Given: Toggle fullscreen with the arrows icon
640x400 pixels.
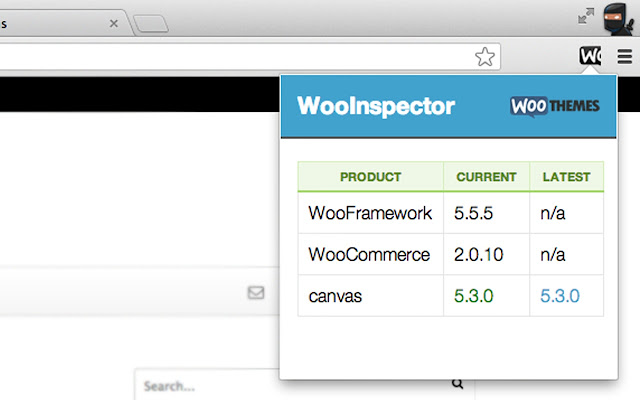Looking at the screenshot, I should [586, 16].
